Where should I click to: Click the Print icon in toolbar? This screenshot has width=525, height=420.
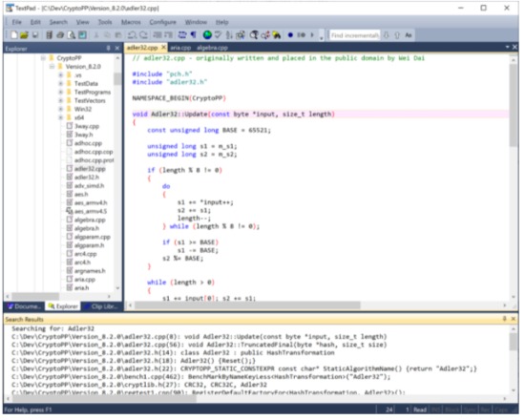[60, 34]
